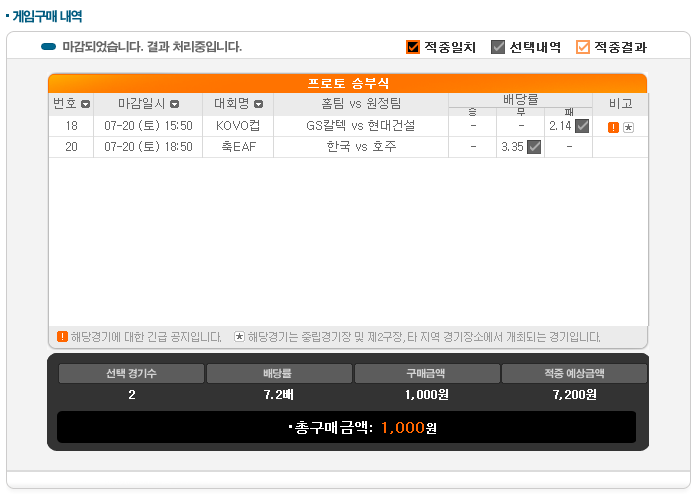Sort by 번호 column dropdown arrow
This screenshot has height=499, width=698.
coord(85,104)
